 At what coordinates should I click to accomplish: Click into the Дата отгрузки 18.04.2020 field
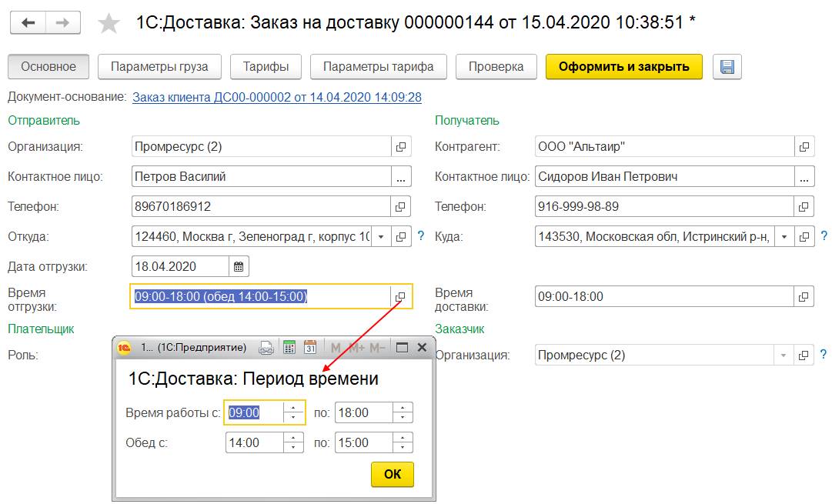[x=180, y=267]
